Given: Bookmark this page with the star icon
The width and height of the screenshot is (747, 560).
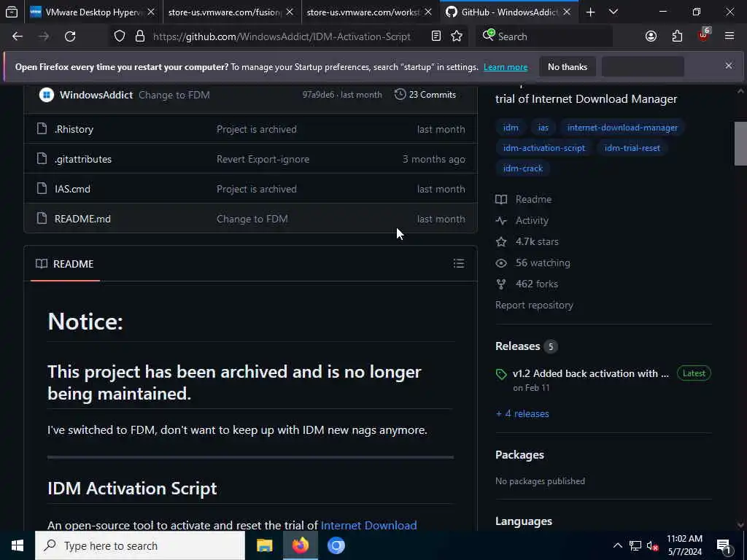Looking at the screenshot, I should [457, 36].
